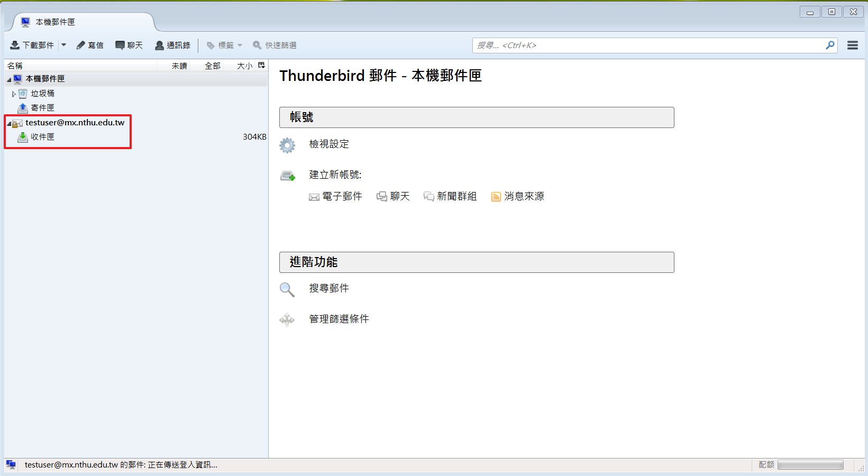Open the dropdown arrow beside 下載郵件

coord(64,45)
